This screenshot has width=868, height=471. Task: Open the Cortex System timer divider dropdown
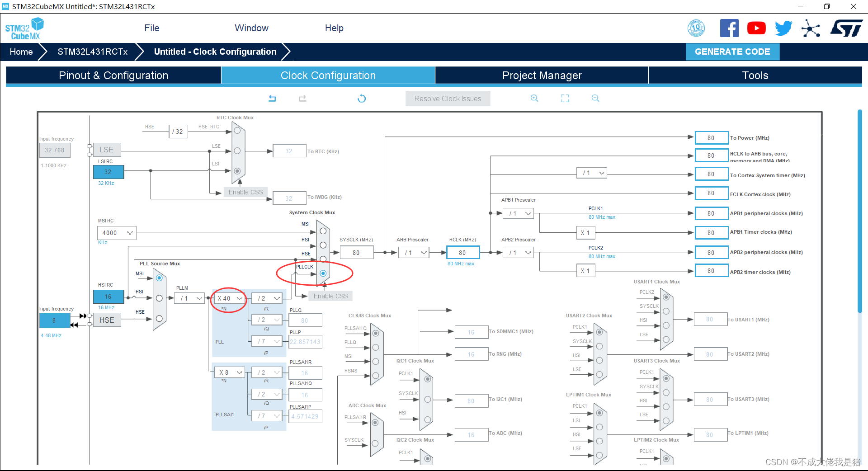click(592, 173)
